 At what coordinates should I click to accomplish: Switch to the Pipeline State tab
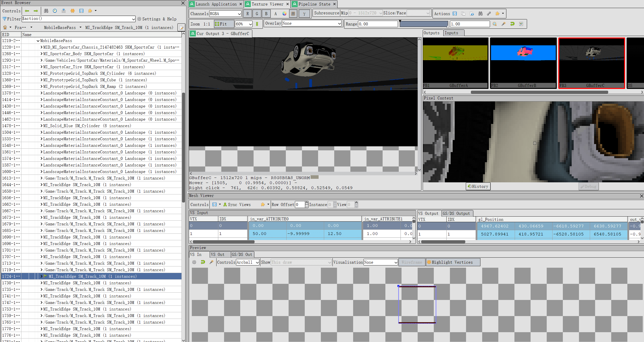pos(314,4)
